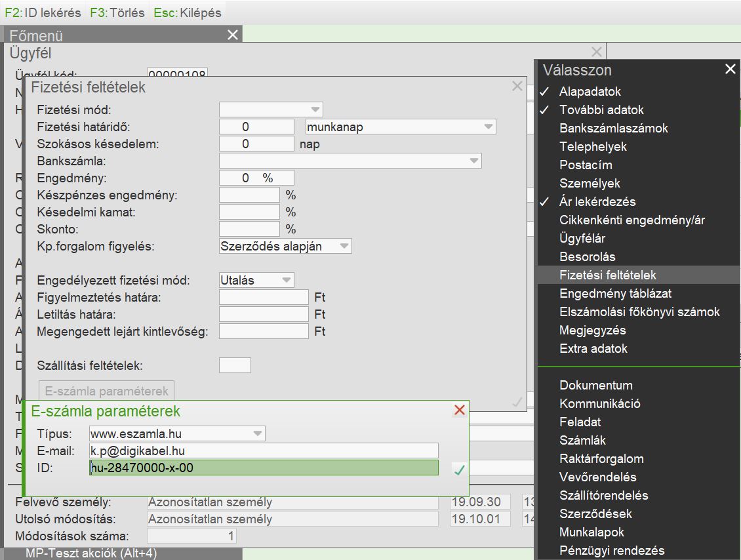
Task: Select Bankszámlaszámok in the menu
Action: pos(613,129)
